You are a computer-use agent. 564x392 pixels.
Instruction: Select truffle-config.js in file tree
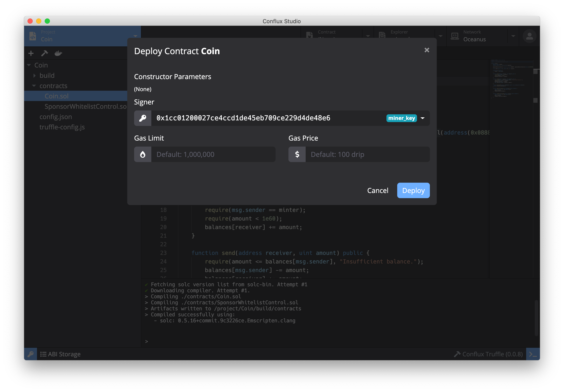(x=62, y=127)
